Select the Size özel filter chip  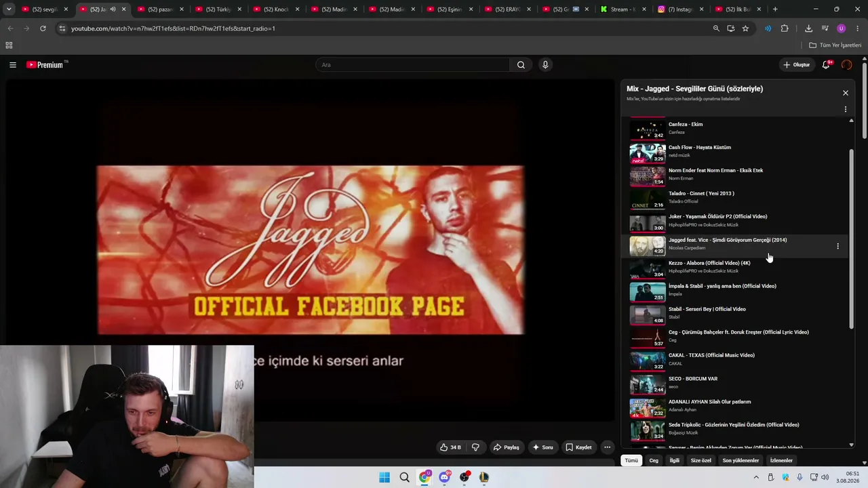(701, 460)
